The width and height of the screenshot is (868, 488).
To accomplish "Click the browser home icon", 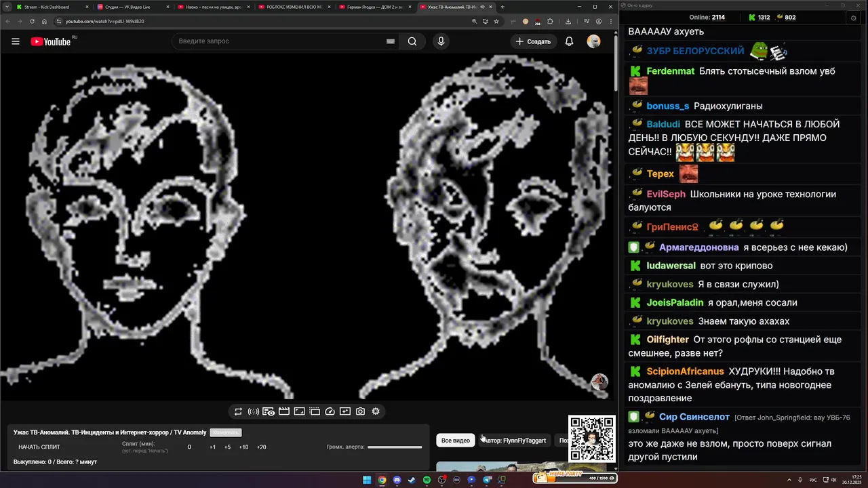I will (44, 22).
